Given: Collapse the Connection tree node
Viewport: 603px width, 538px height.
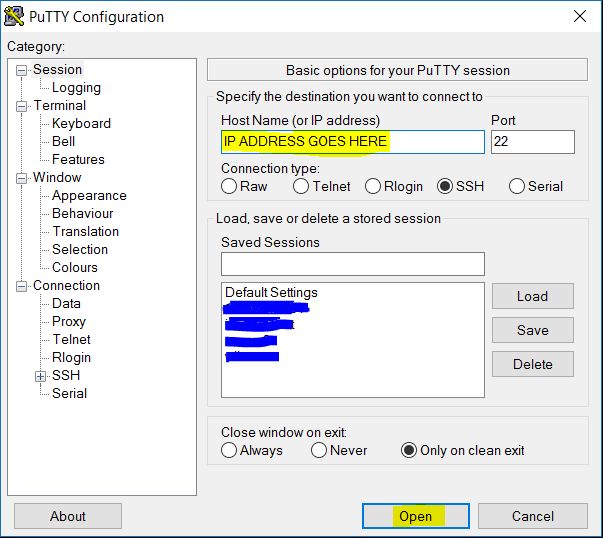Looking at the screenshot, I should [x=22, y=286].
